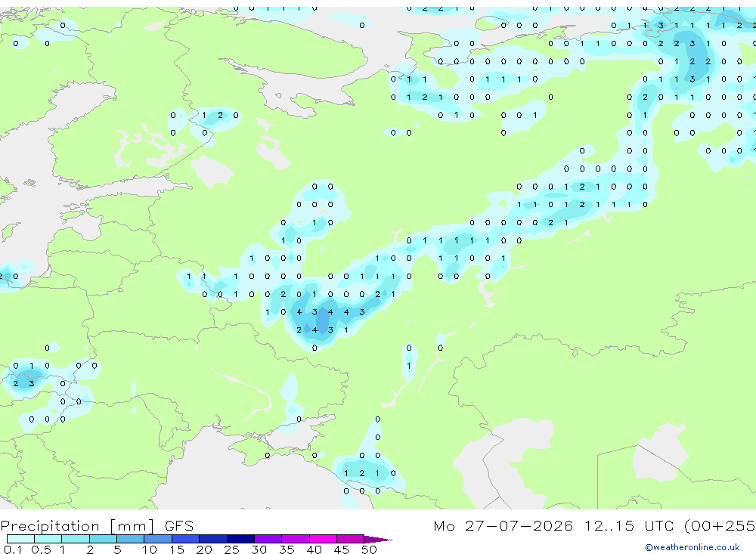Screen dimensions: 756x554
Task: Click the 20–25 mm dark blue legend swatch
Action: pyautogui.click(x=212, y=539)
